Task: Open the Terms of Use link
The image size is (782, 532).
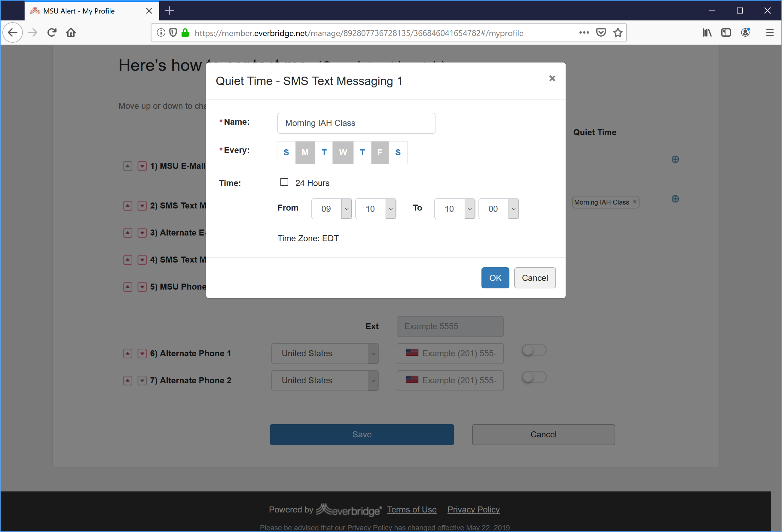Action: point(411,509)
